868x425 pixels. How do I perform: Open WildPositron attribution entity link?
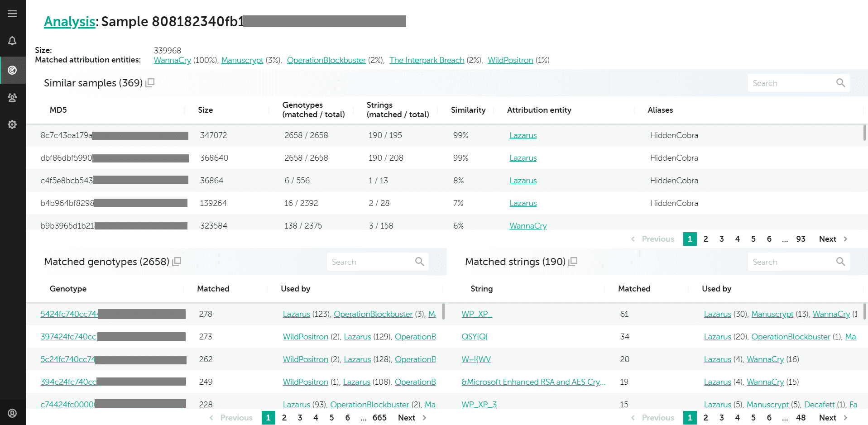pos(510,60)
